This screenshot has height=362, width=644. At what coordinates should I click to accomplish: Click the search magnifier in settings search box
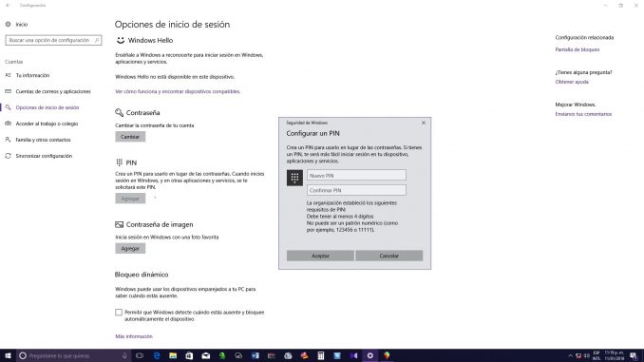coord(97,40)
